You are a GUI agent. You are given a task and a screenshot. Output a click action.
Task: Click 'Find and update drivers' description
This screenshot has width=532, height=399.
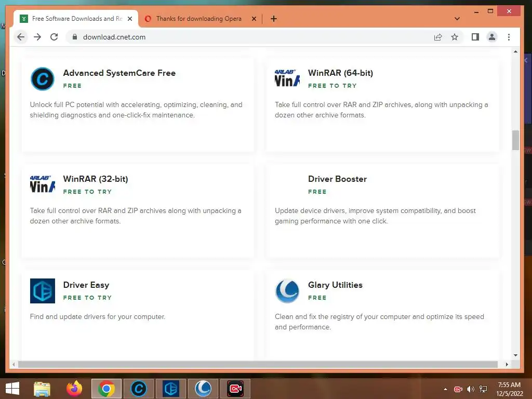98,316
